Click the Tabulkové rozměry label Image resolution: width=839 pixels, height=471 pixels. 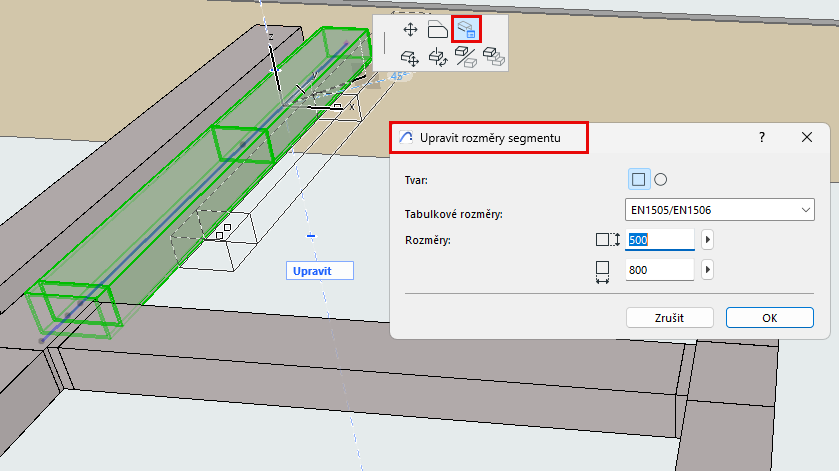453,215
